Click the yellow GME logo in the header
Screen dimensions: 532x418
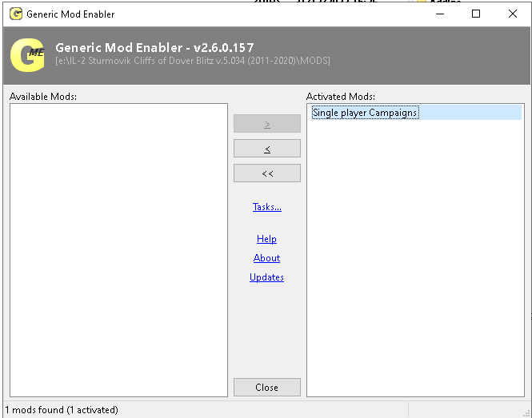27,55
